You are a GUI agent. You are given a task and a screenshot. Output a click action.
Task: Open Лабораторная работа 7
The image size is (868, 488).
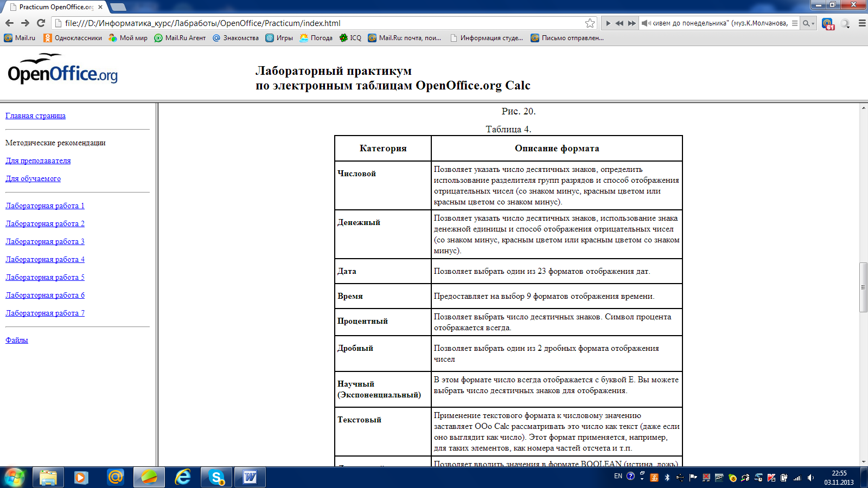(x=45, y=313)
